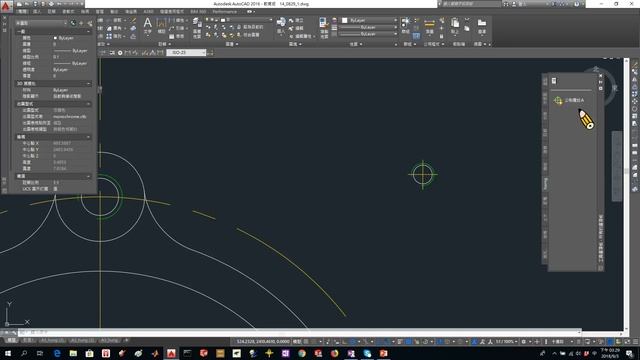The image size is (640, 360).
Task: Open File Explorer from the taskbar
Action: 73,353
